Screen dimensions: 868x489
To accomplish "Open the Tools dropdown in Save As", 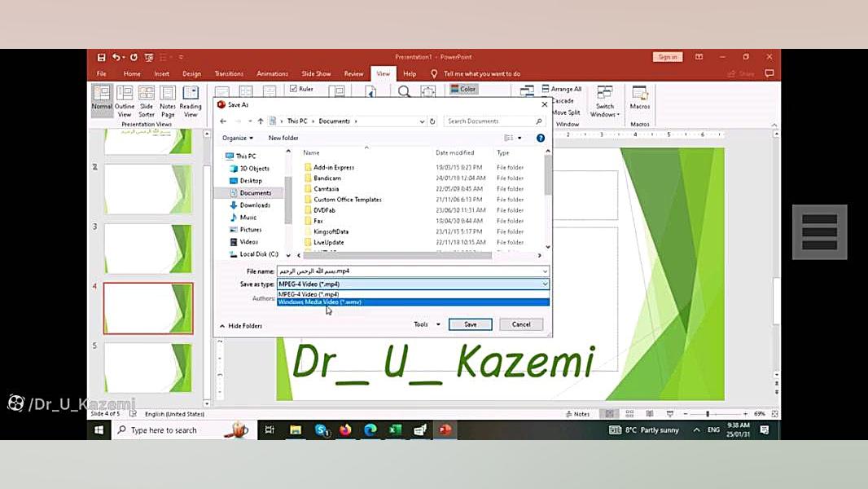I will (427, 324).
